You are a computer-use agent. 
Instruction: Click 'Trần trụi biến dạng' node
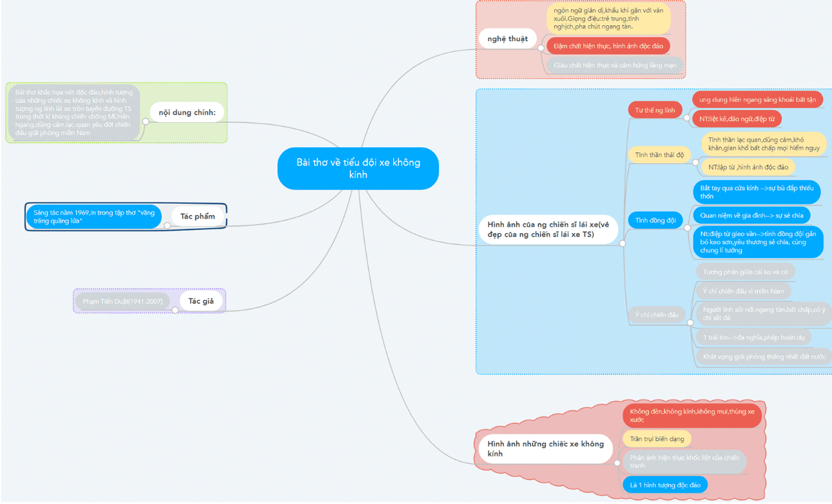[657, 439]
